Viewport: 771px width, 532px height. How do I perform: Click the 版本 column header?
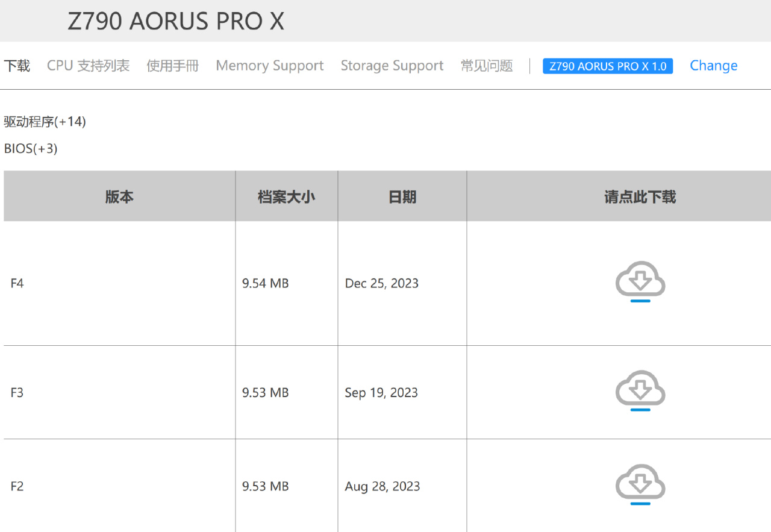pos(119,196)
